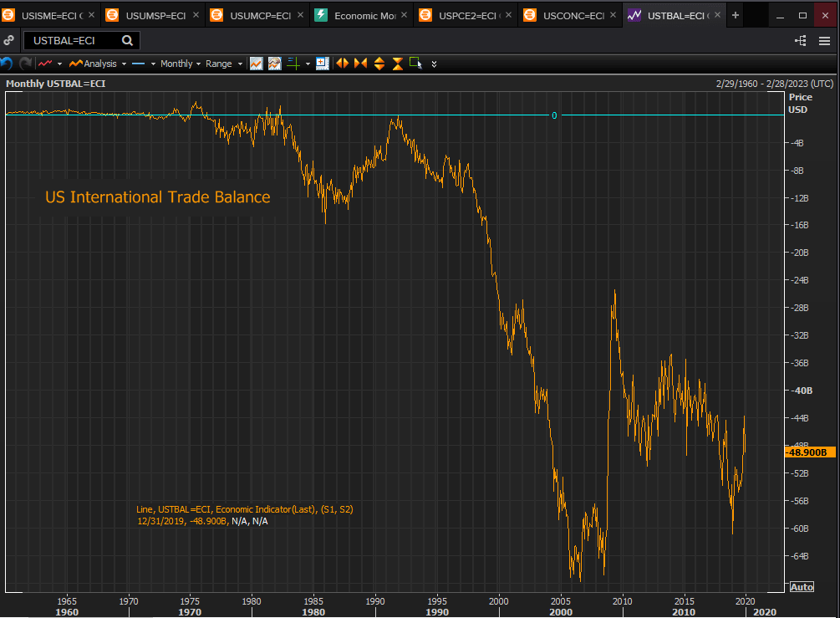
Task: Toggle the green crosshair cursor tool
Action: point(293,64)
